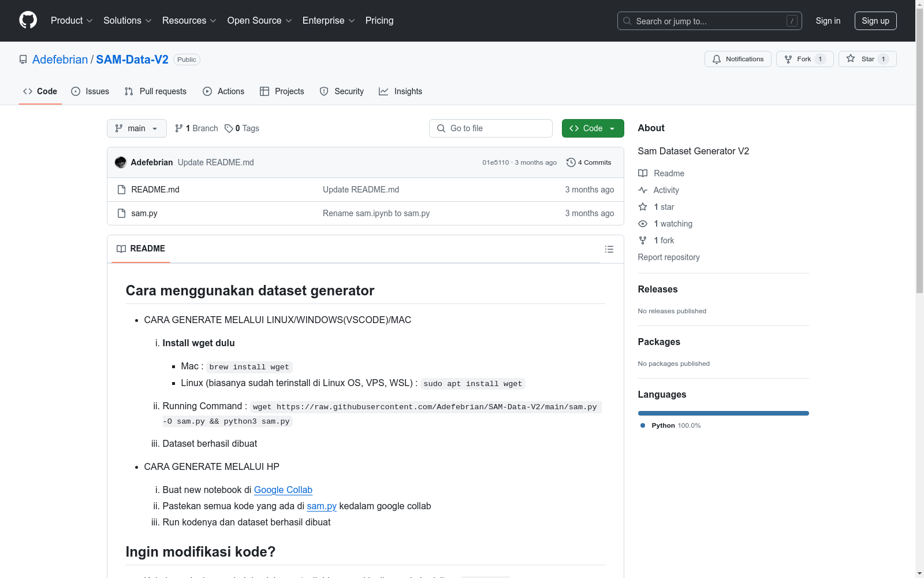Click the Pull requests icon
This screenshot has height=578, width=924.
[129, 91]
